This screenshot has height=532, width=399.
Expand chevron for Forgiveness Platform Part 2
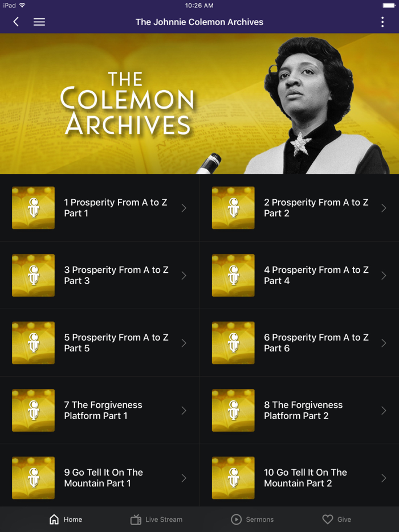point(384,411)
